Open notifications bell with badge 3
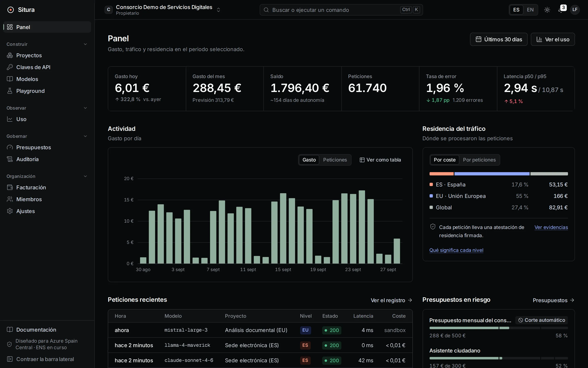This screenshot has height=368, width=588. [x=561, y=9]
